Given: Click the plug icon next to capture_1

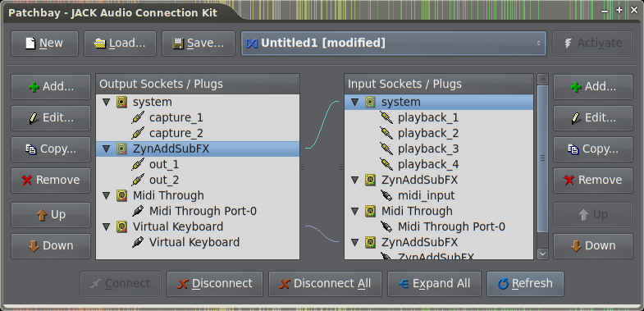Looking at the screenshot, I should [x=138, y=117].
